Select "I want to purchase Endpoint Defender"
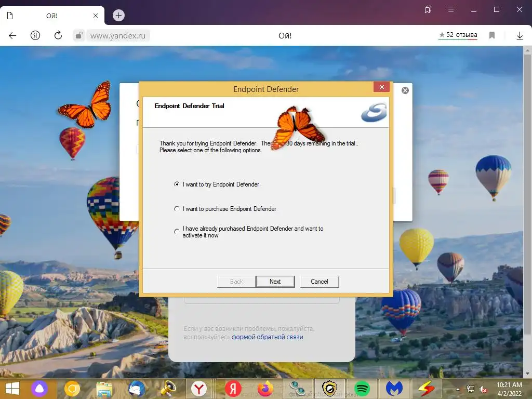Image resolution: width=532 pixels, height=399 pixels. 177,209
